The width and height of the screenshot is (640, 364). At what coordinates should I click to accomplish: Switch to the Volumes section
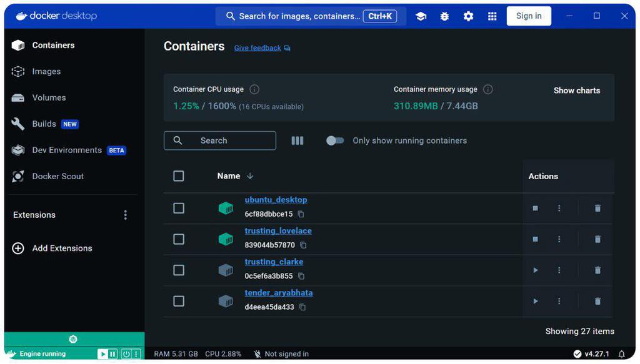(x=48, y=97)
